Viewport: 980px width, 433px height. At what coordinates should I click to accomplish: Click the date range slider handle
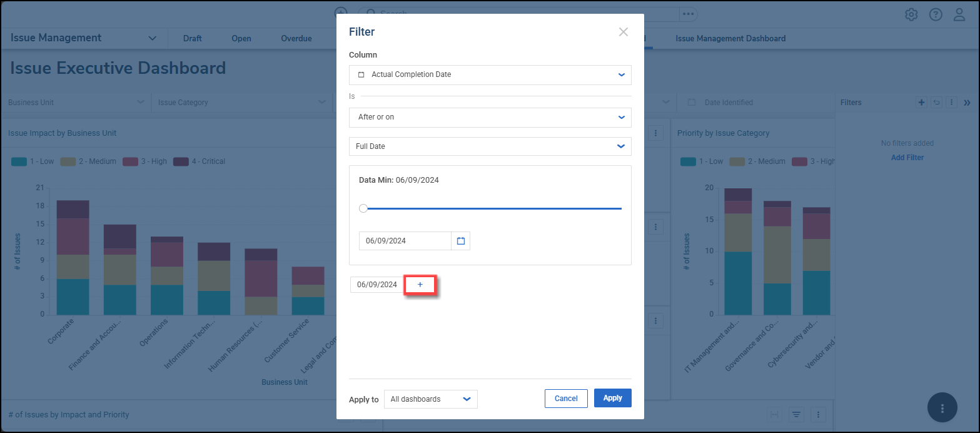pos(363,208)
